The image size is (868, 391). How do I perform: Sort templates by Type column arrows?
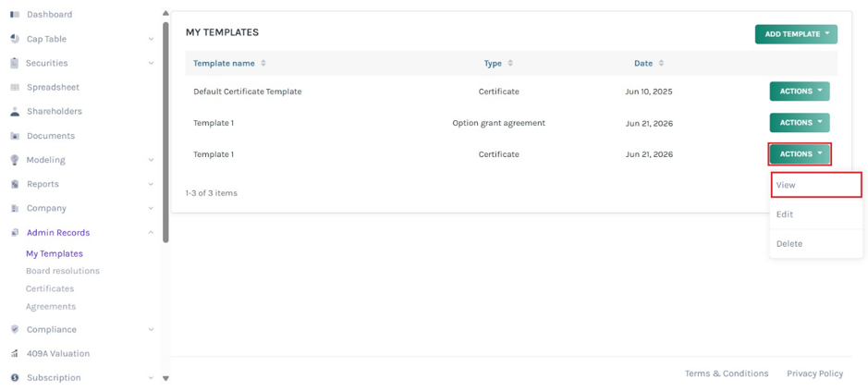tap(510, 63)
